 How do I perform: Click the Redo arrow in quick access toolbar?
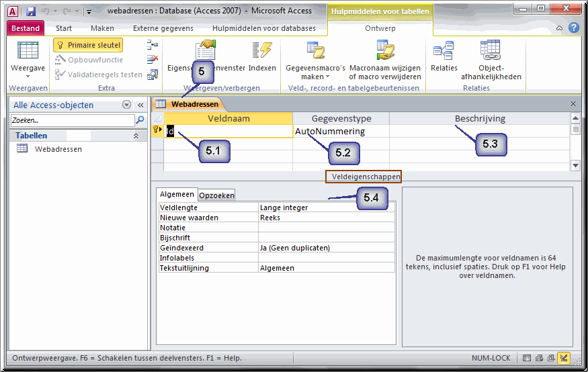[x=67, y=11]
